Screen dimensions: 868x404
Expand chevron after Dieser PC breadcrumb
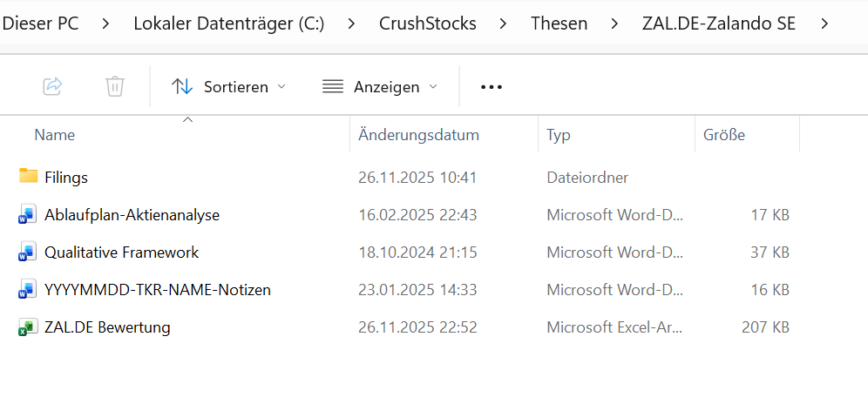click(x=105, y=24)
